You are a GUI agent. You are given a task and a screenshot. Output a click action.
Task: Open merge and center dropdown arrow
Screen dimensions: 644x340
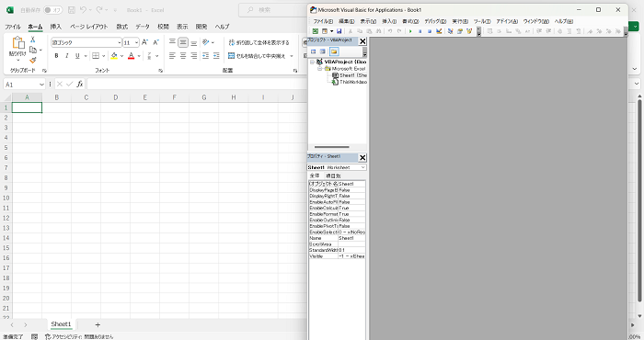pos(292,56)
